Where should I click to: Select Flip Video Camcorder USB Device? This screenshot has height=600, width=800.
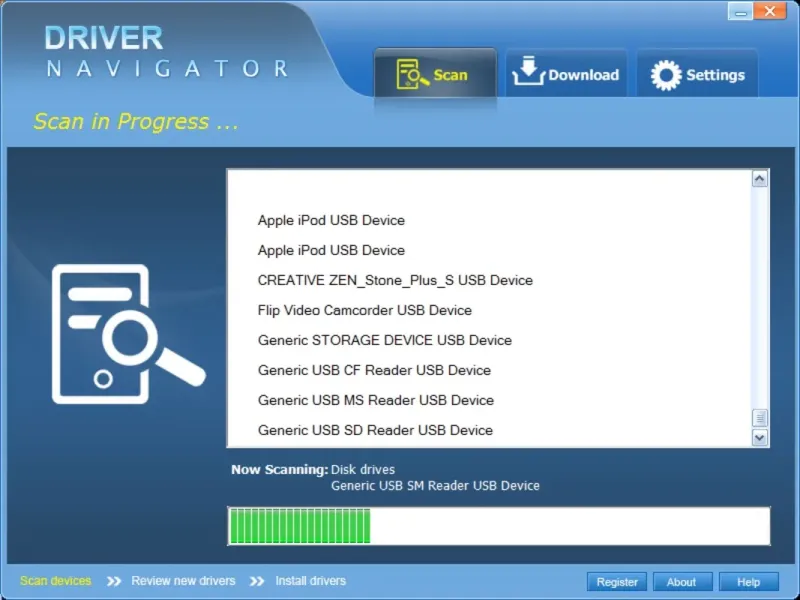point(364,310)
